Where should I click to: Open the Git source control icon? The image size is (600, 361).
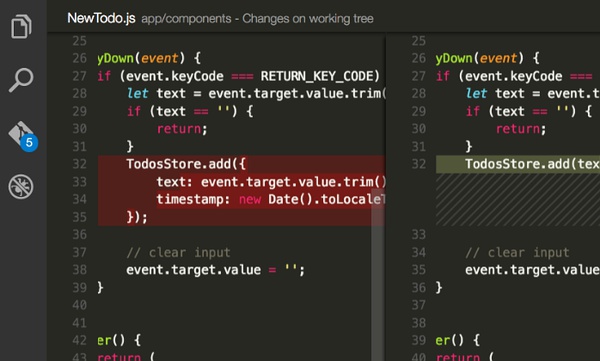point(23,136)
